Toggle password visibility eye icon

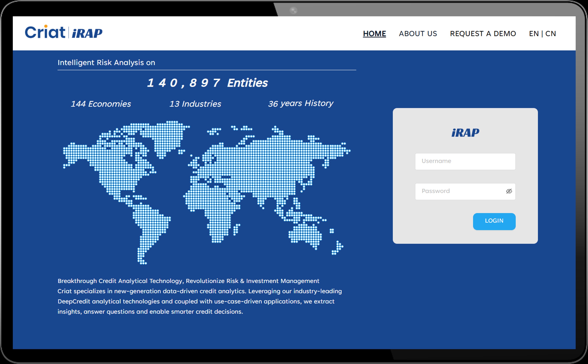pos(509,191)
